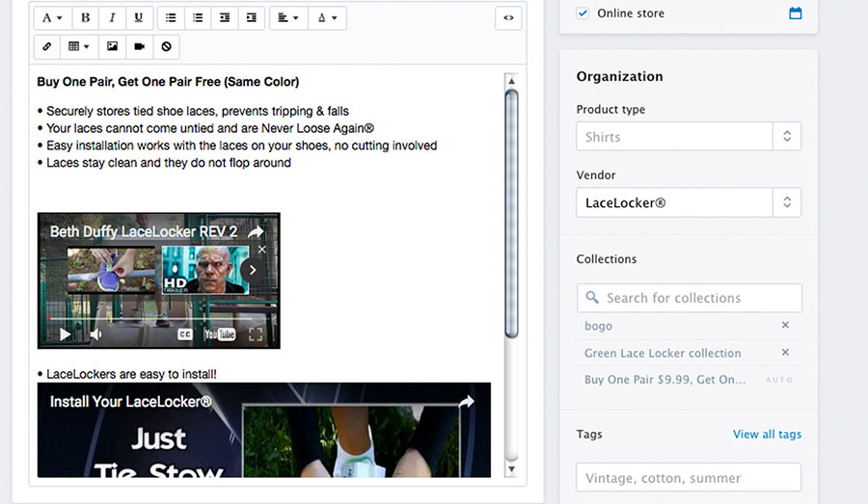Switch to HTML code view
This screenshot has height=504, width=868.
[508, 18]
